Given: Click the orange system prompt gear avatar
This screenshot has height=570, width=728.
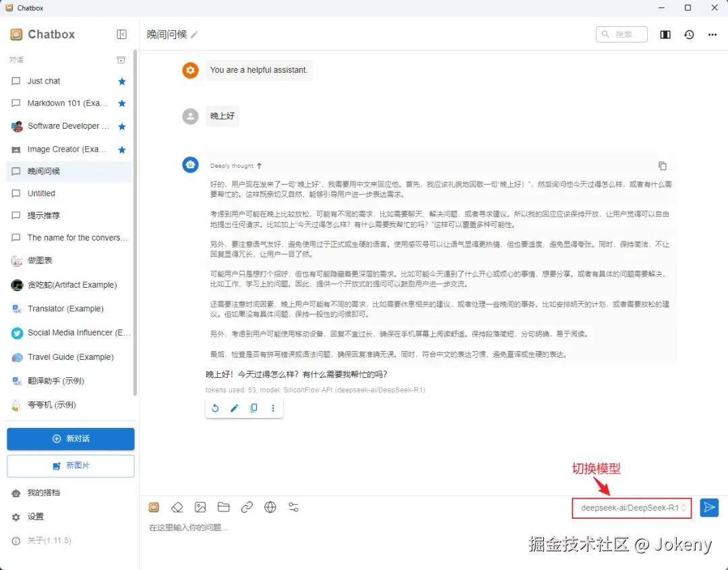Looking at the screenshot, I should tap(190, 71).
